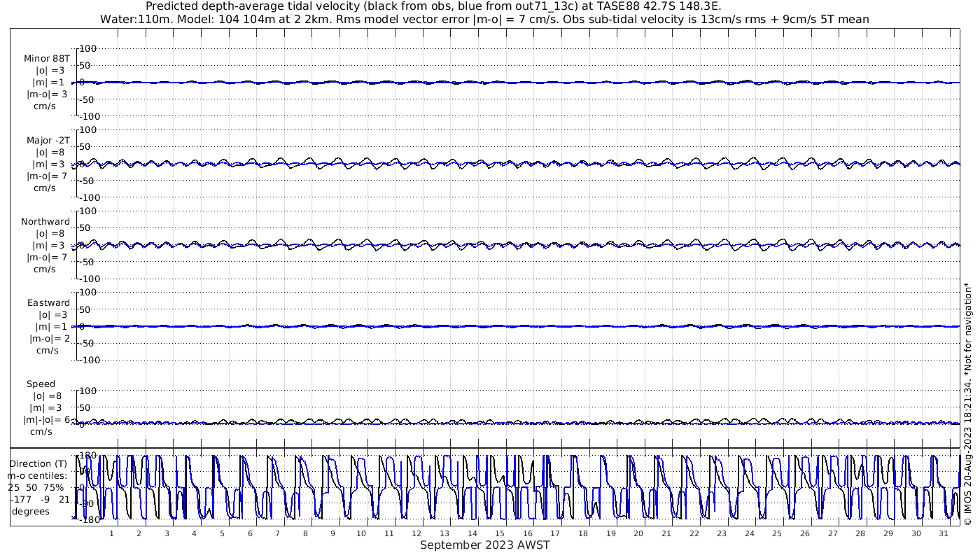
Task: Click '|o| =8' under Major -2T
Action: pyautogui.click(x=50, y=152)
